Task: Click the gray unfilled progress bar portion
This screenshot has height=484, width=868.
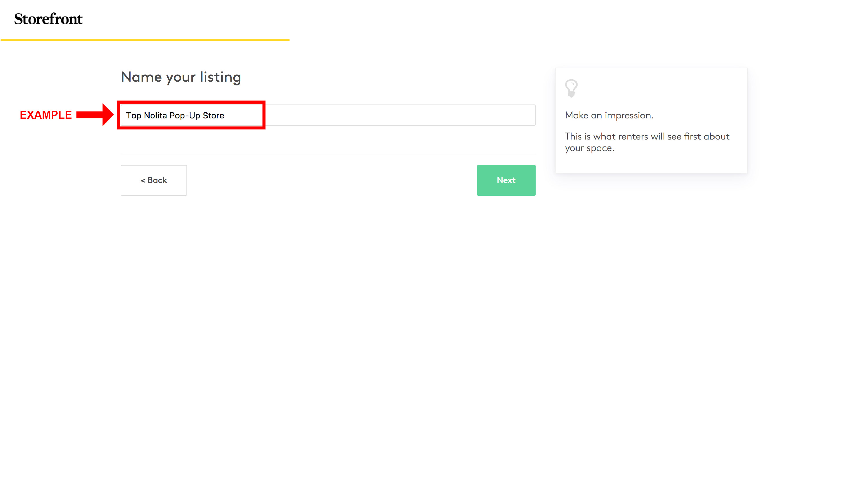Action: 573,39
